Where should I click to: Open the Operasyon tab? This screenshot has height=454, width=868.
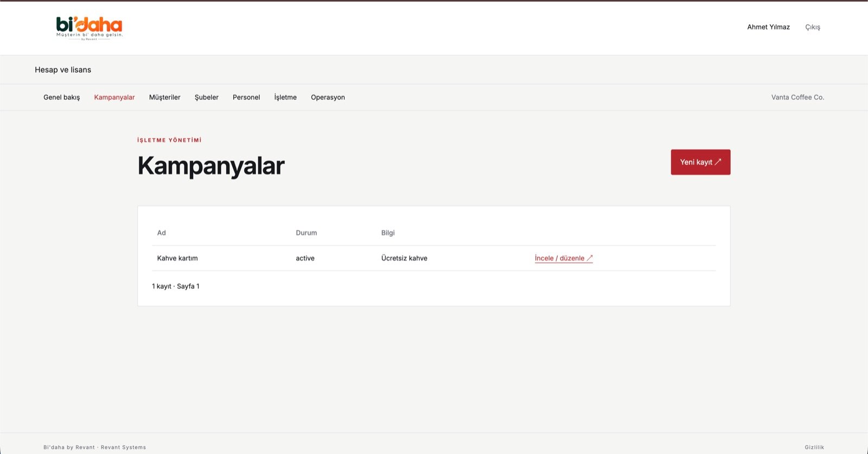[x=328, y=97]
